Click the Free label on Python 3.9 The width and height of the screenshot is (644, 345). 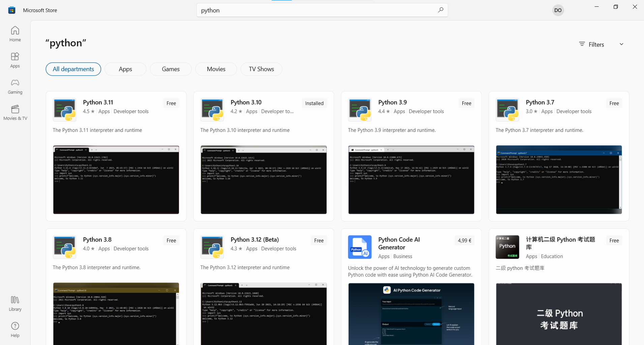click(x=466, y=103)
